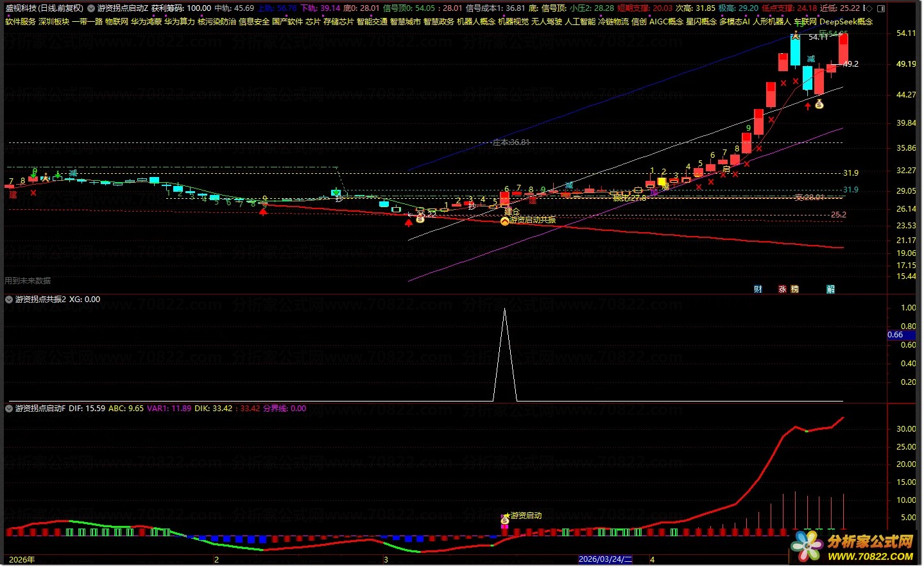Click the 2026/03/24/二 date marker on timeline

click(606, 559)
